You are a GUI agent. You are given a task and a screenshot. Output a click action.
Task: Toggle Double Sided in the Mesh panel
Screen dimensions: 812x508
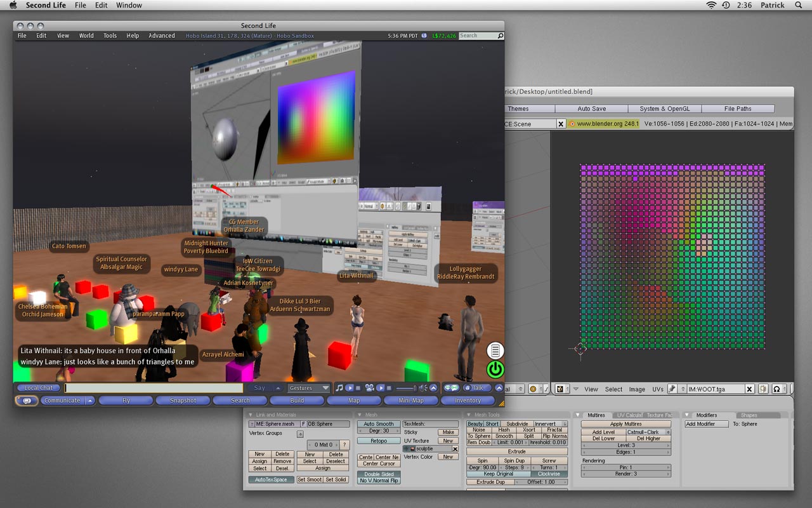point(379,474)
